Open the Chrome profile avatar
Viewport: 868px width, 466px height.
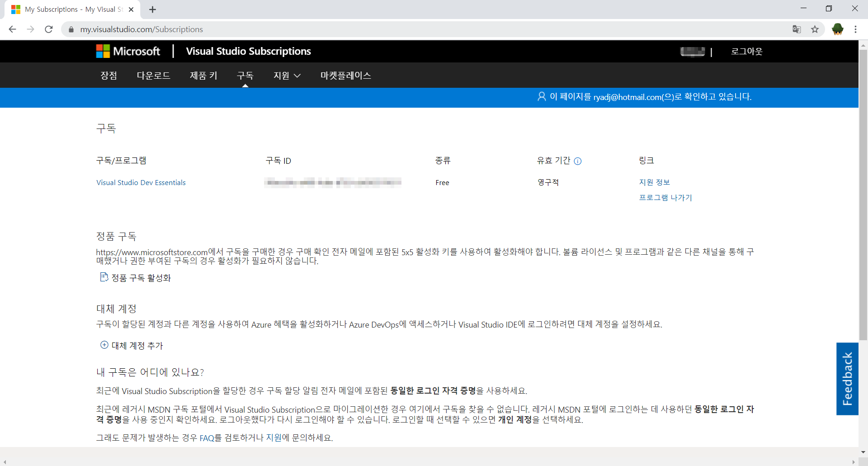click(837, 29)
